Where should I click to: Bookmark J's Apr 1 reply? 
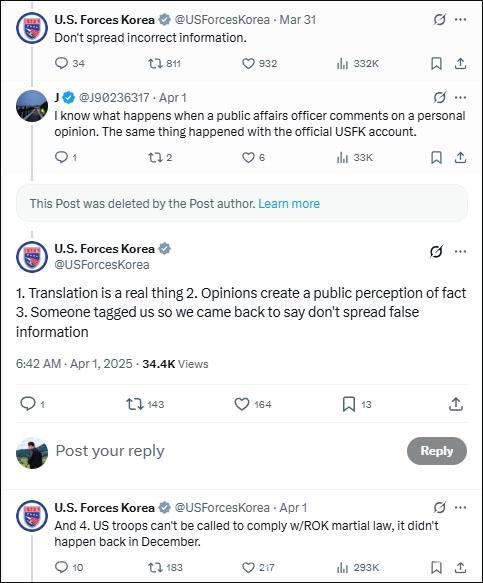tap(436, 158)
